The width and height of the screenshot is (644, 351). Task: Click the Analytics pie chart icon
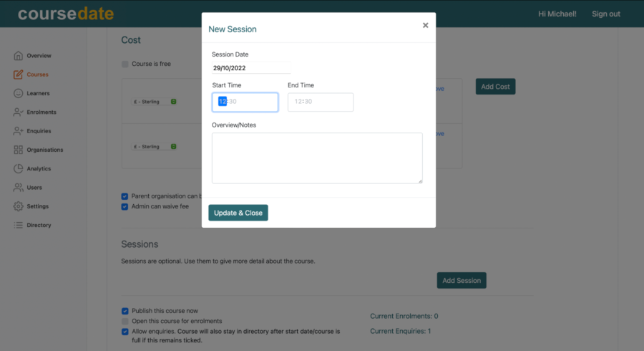pos(18,169)
